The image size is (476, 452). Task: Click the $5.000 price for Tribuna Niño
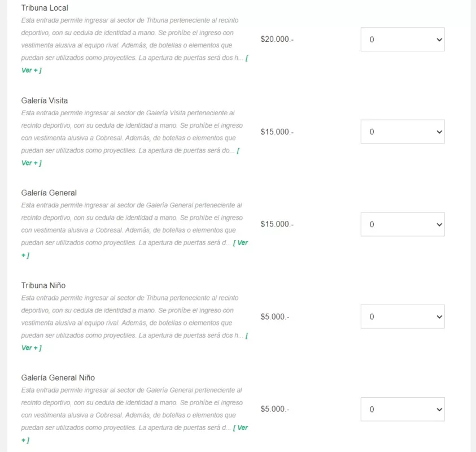274,316
